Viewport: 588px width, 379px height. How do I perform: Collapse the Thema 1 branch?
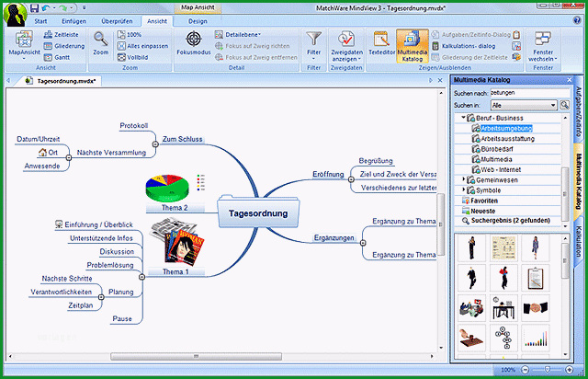pos(141,277)
